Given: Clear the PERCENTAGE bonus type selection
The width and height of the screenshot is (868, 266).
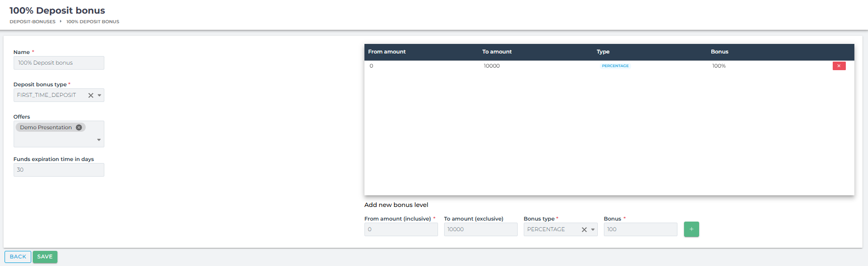Looking at the screenshot, I should [x=584, y=230].
